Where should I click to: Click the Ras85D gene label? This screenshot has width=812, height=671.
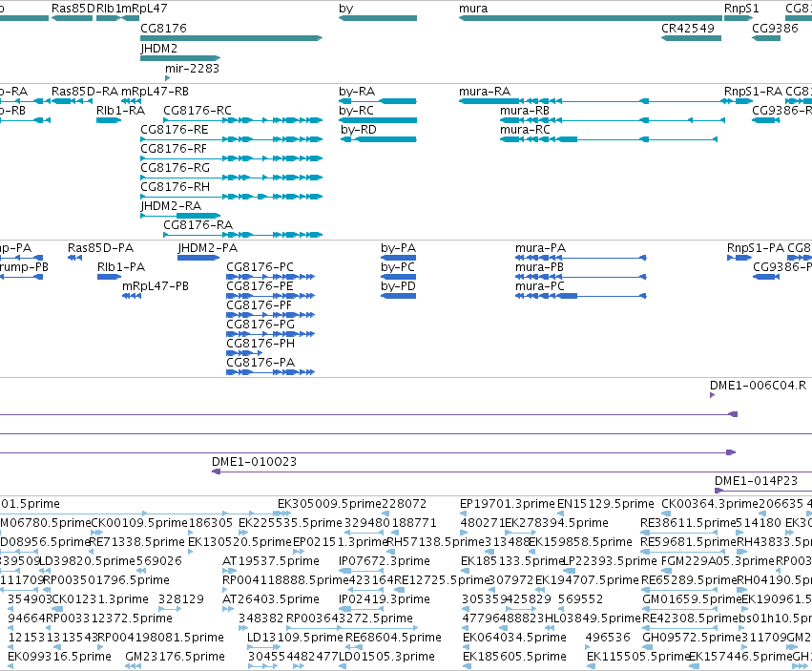point(73,9)
